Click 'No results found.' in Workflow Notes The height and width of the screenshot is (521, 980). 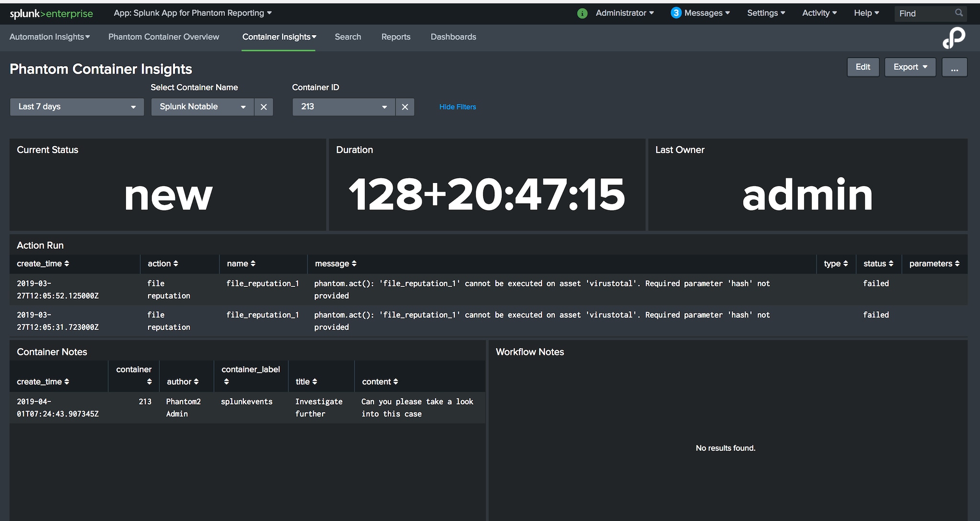click(725, 448)
